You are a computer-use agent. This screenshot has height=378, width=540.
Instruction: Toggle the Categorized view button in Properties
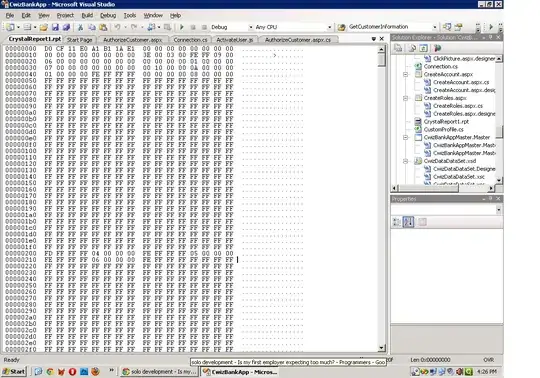click(397, 222)
